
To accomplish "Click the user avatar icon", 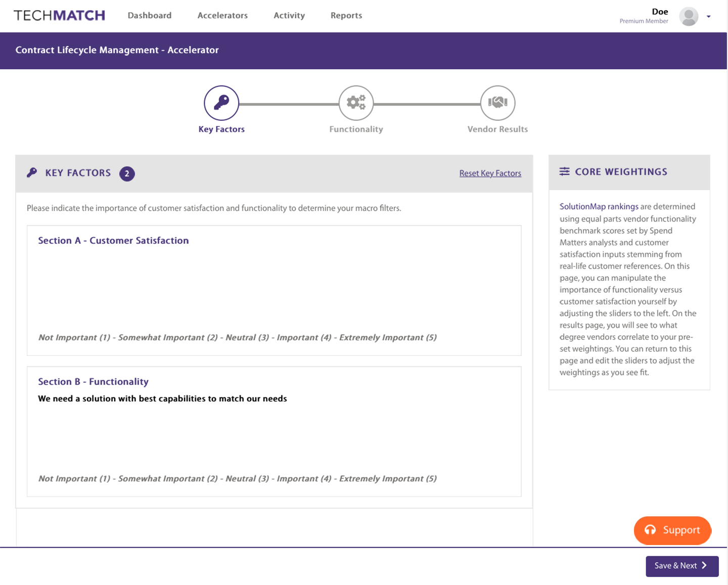I will click(689, 16).
